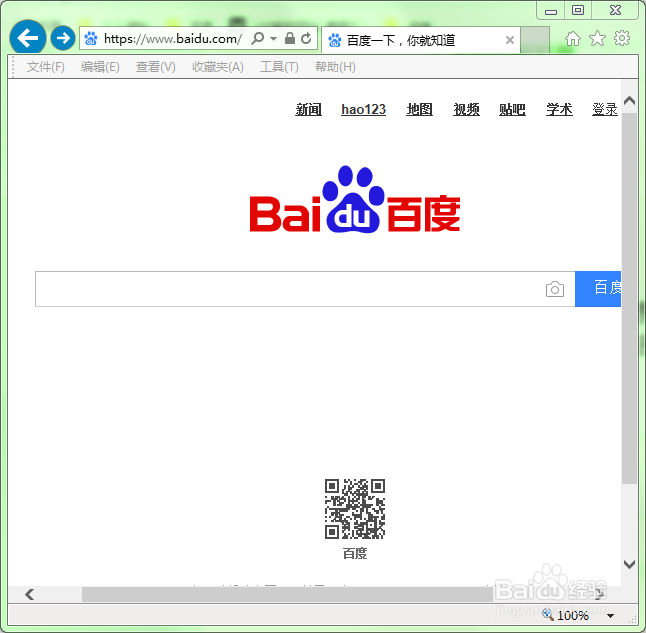Go back using the blue back arrow
The height and width of the screenshot is (633, 646).
28,38
